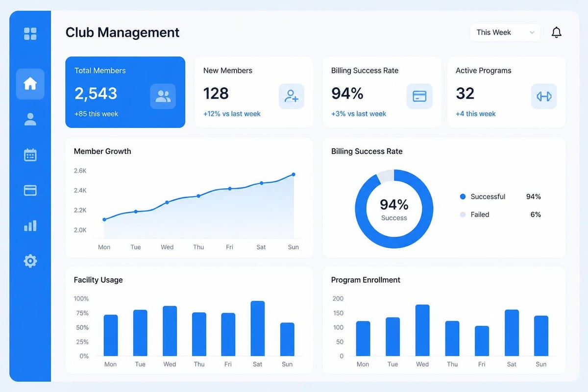Image resolution: width=588 pixels, height=392 pixels.
Task: Click the Program Enrollment chart title
Action: click(366, 280)
